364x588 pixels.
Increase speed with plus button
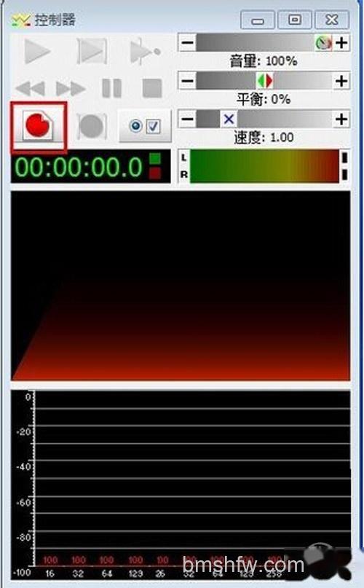[x=341, y=119]
